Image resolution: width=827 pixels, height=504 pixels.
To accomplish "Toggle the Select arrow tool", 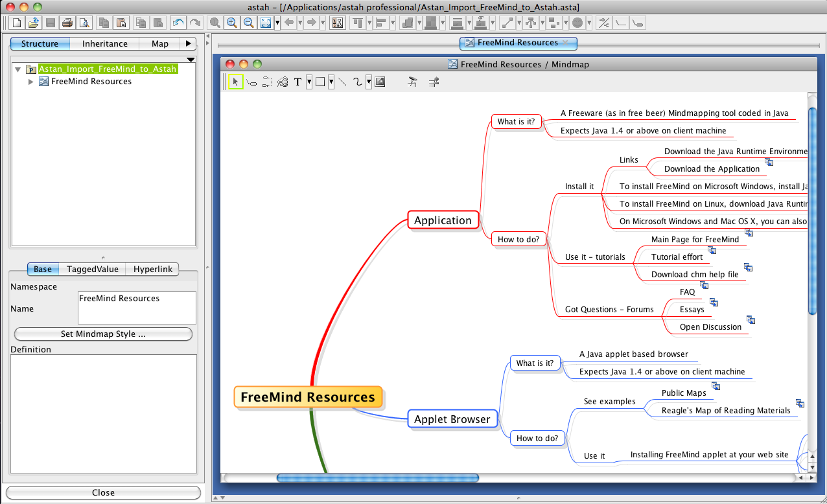I will (236, 82).
